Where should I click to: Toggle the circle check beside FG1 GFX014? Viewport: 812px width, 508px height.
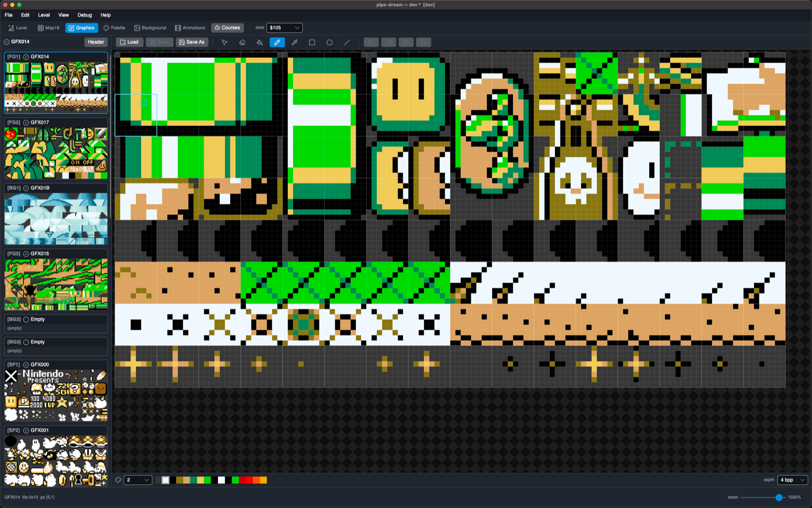(26, 57)
